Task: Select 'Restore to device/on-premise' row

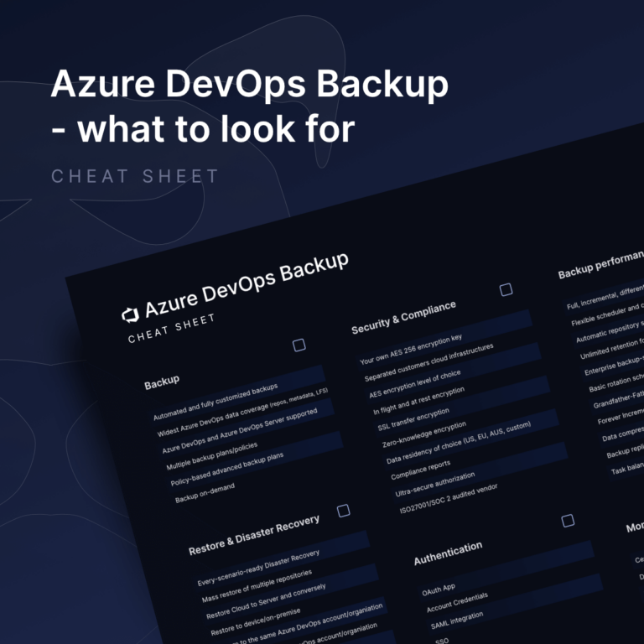Action: click(255, 622)
